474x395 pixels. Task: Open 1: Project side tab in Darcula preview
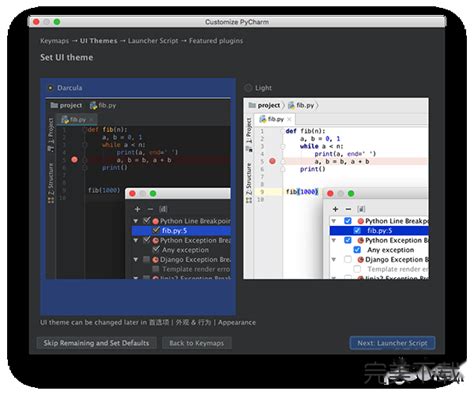[x=51, y=134]
